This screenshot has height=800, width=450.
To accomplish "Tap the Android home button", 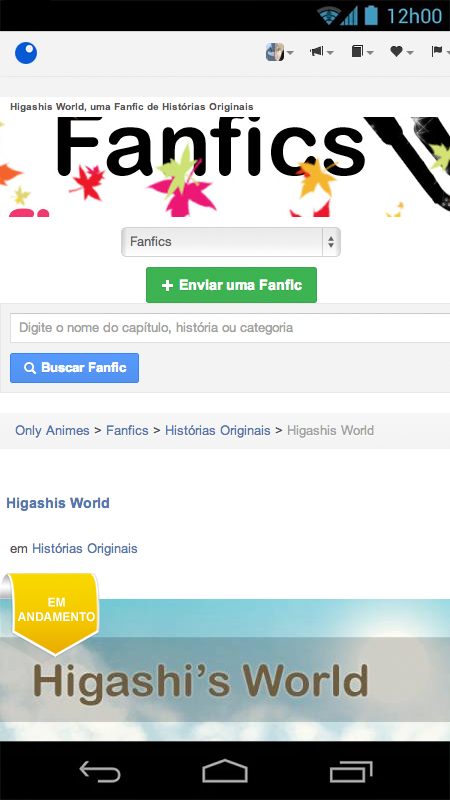I will point(225,770).
